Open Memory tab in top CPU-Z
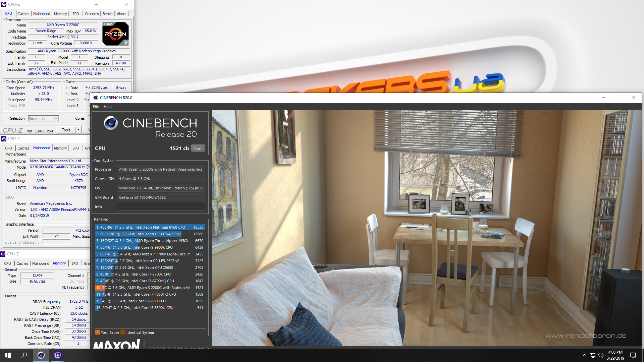Screen dimensions: 644x362 coord(60,14)
